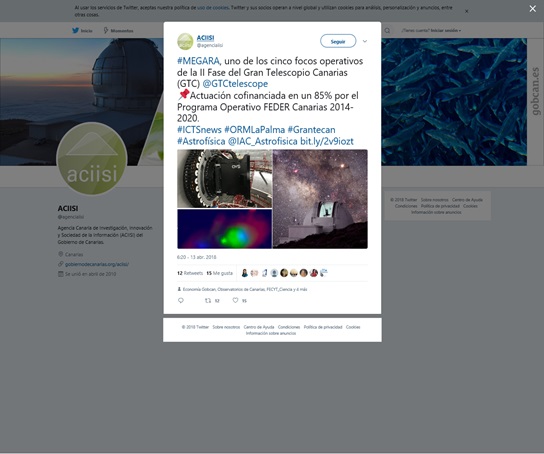Open uso de cookies link
The height and width of the screenshot is (454, 544).
[x=213, y=8]
